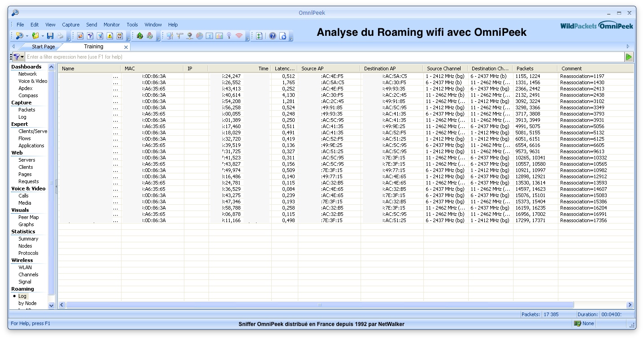Open by Node under Roaming
The height and width of the screenshot is (339, 644).
27,303
